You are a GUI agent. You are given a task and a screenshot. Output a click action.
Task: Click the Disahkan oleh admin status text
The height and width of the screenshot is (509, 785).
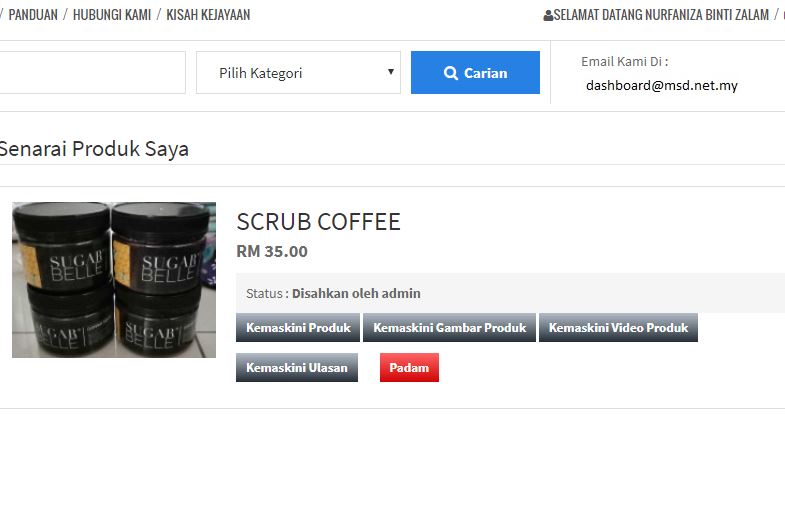pos(356,293)
